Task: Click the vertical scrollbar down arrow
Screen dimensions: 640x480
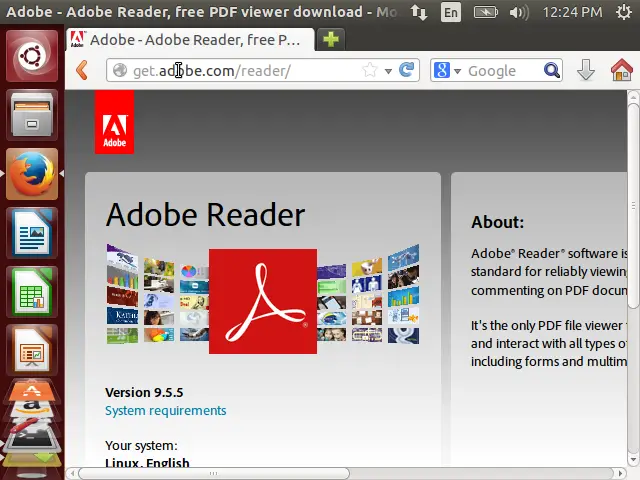Action: click(633, 459)
